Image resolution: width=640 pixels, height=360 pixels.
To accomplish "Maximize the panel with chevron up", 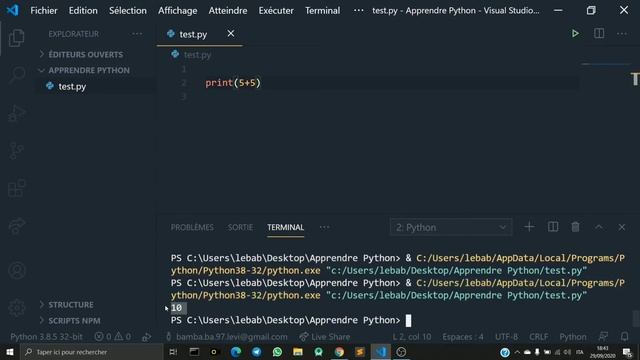I will 599,227.
